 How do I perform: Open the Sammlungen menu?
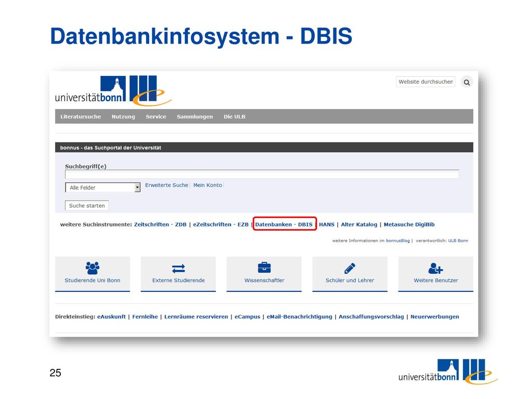pos(195,117)
